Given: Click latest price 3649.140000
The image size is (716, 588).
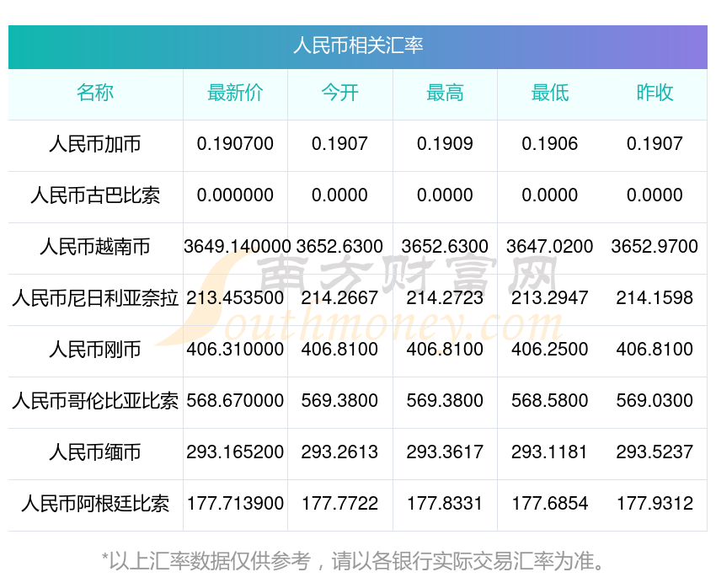Looking at the screenshot, I should pyautogui.click(x=237, y=247).
